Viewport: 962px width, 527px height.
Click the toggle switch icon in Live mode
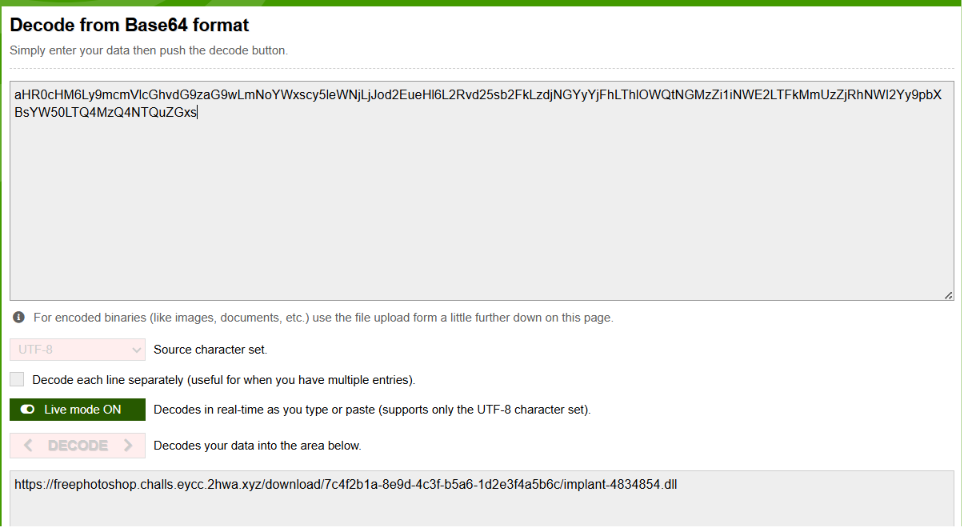click(x=28, y=410)
